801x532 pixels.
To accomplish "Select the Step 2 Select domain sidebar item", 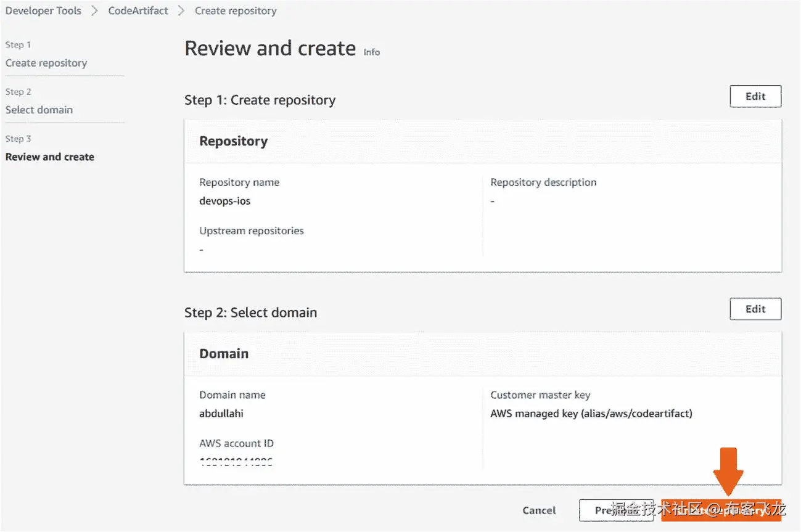I will pos(39,110).
